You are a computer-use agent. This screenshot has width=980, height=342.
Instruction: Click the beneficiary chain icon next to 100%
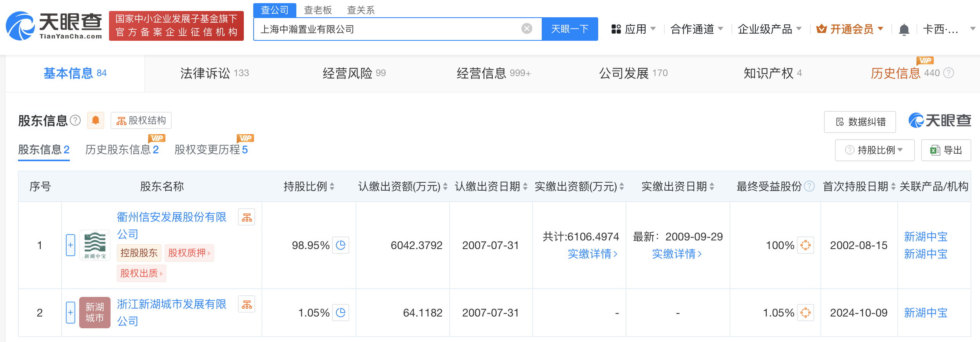click(806, 245)
